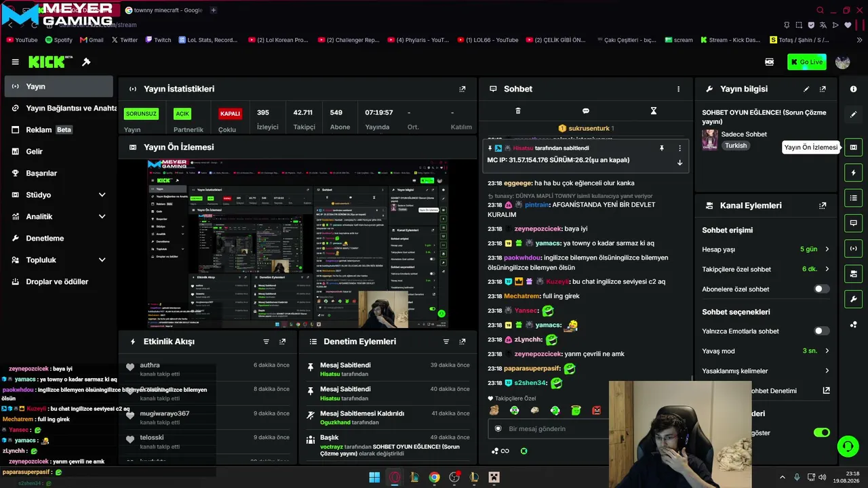This screenshot has height=488, width=868.
Task: Click the stream preview video thumbnail
Action: click(297, 244)
